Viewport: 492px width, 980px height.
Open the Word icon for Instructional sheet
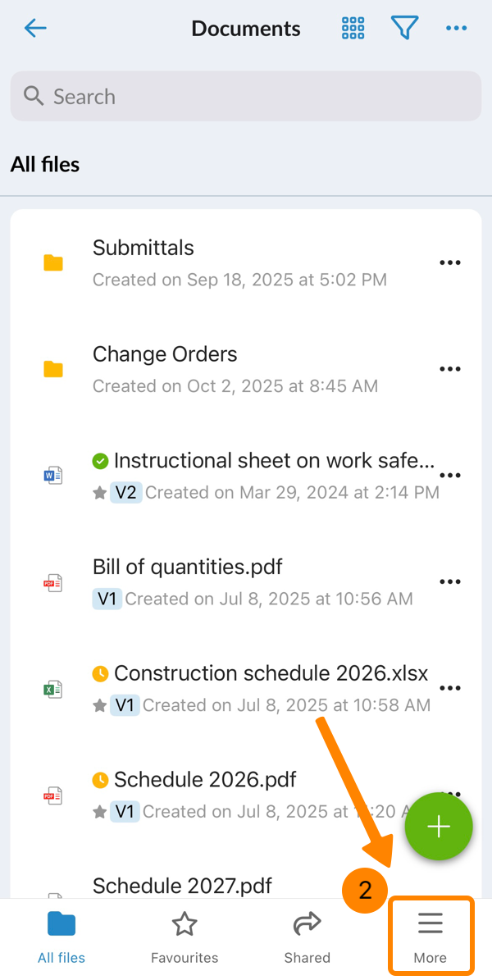point(53,476)
